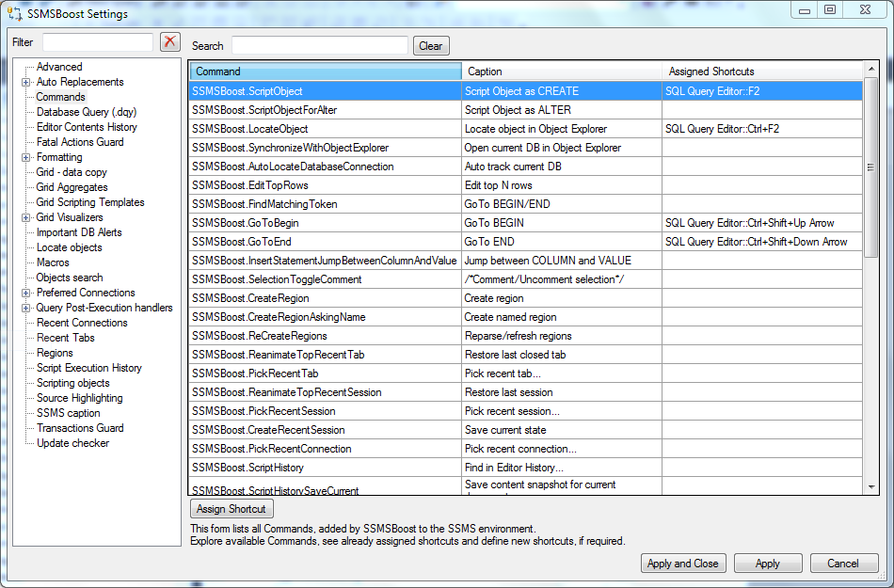Click the Cancel button
The height and width of the screenshot is (588, 894).
[843, 564]
